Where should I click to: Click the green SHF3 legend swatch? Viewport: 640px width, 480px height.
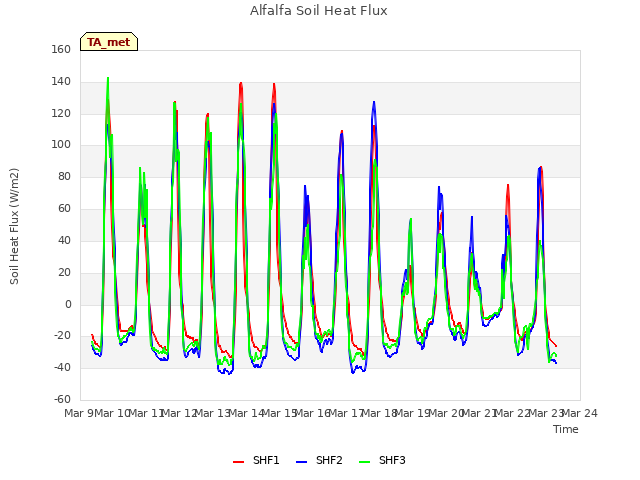364,462
